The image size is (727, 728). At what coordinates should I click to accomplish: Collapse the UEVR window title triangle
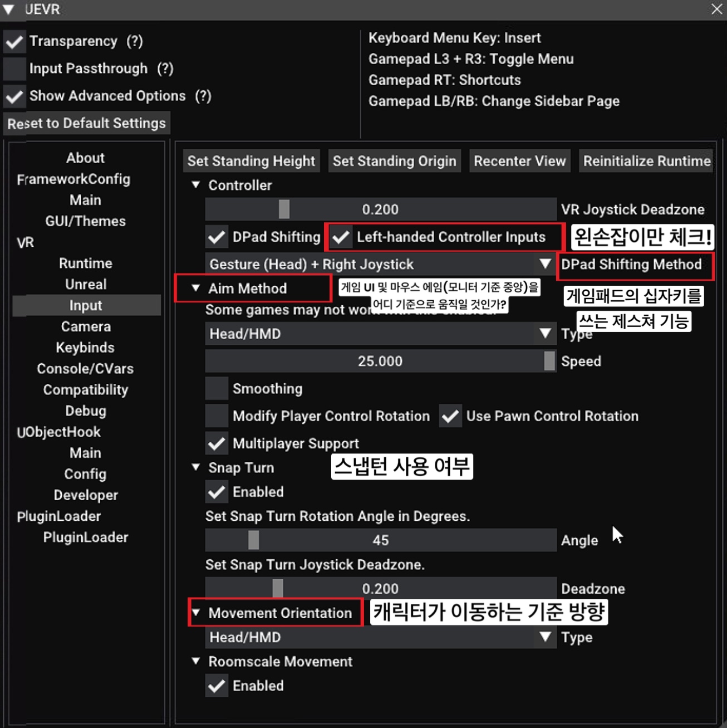[9, 9]
